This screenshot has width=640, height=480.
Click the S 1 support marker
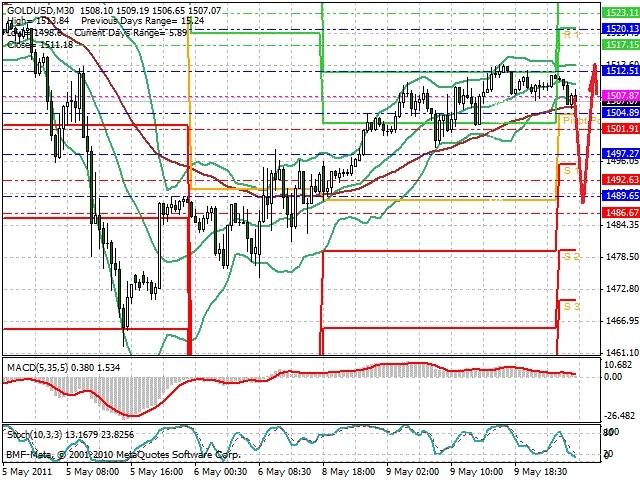tap(571, 170)
